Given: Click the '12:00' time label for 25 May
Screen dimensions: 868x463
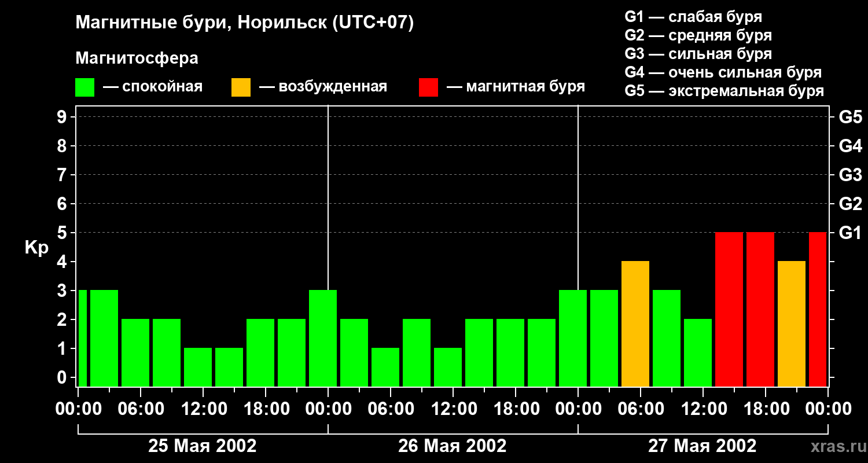Looking at the screenshot, I should pos(203,409).
